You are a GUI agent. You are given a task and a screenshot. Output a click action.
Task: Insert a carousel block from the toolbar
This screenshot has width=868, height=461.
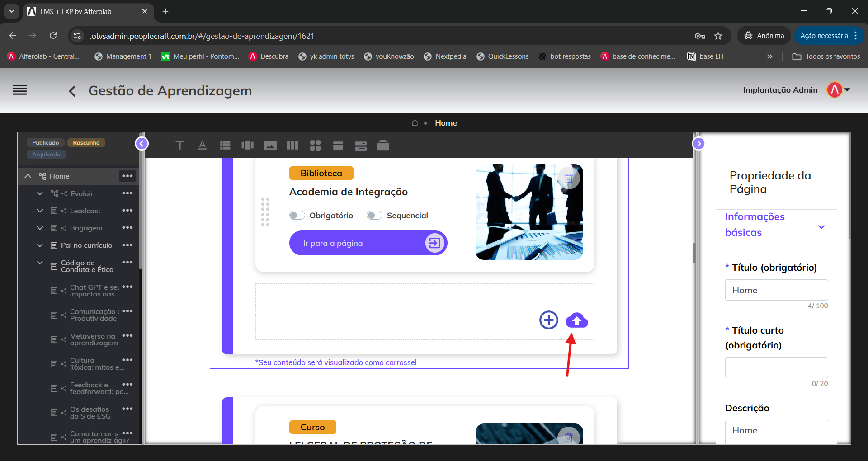[247, 145]
